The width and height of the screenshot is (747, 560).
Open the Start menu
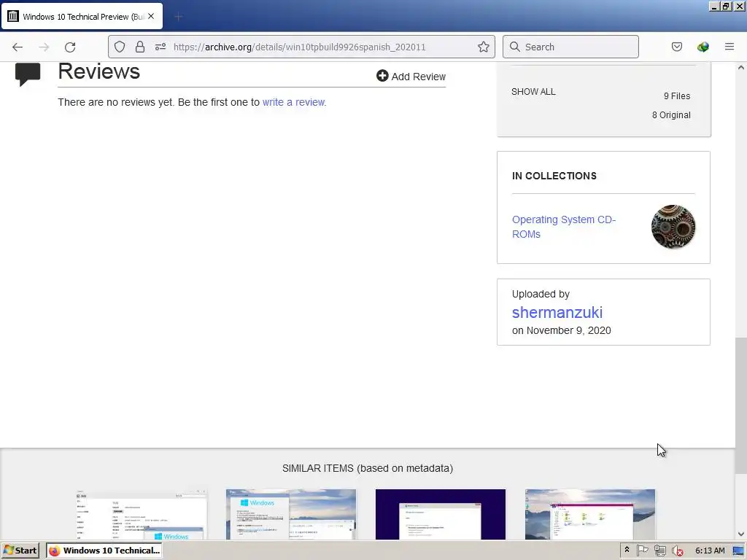(20, 550)
